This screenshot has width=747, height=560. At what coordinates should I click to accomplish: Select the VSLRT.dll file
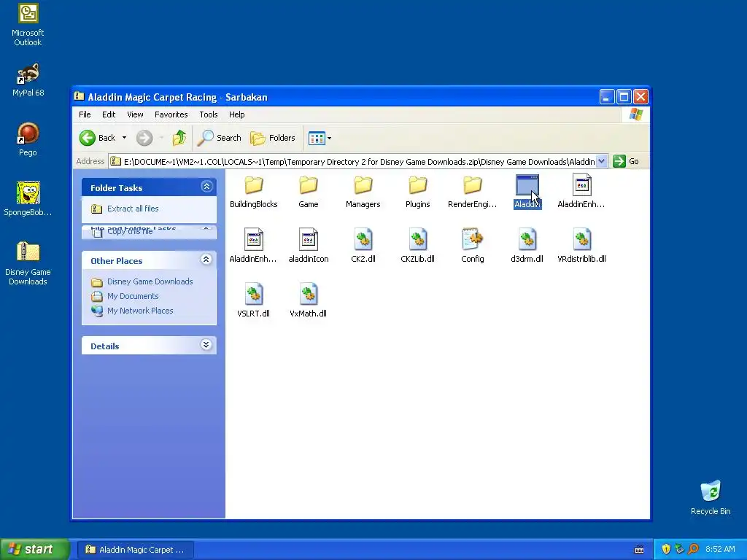tap(253, 301)
